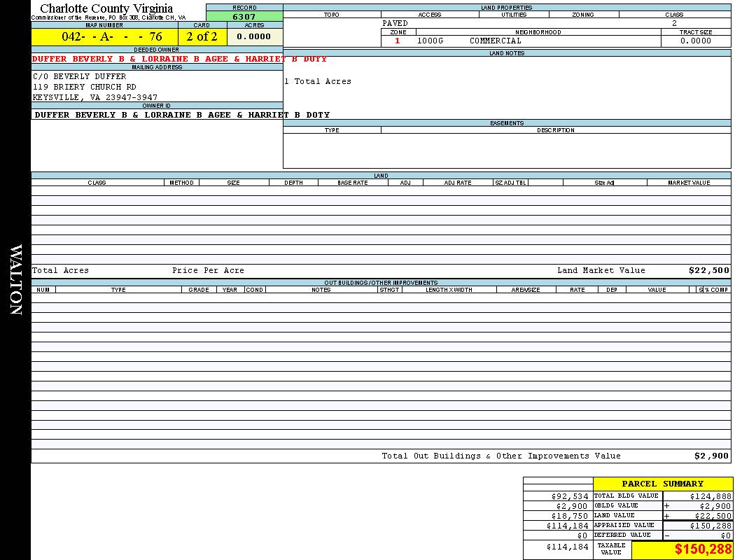Select the COMMERCIAL neighborhood entry
Image resolution: width=735 pixels, height=560 pixels.
496,41
